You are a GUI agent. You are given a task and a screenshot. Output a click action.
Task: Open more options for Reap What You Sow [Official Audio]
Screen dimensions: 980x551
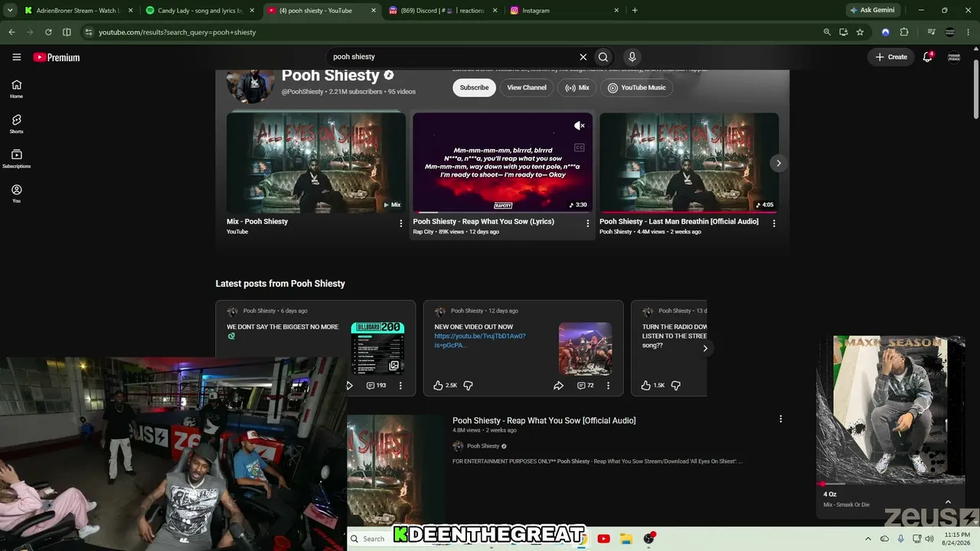coord(780,419)
